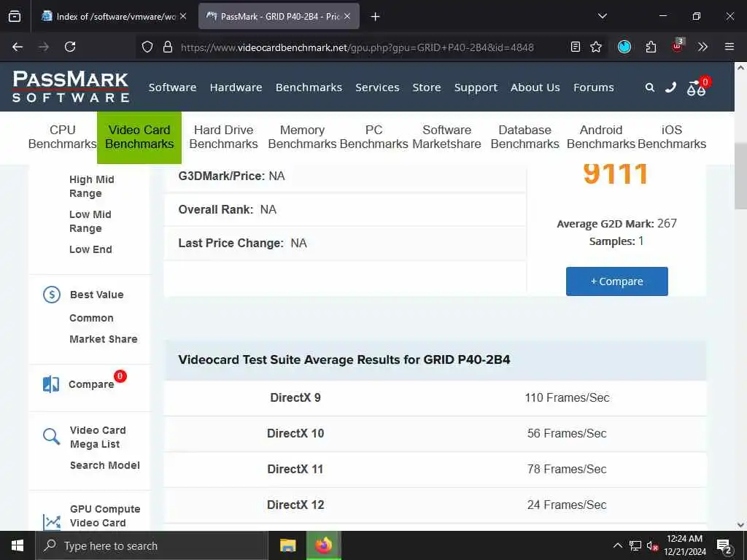Open the Services menu

tap(377, 87)
